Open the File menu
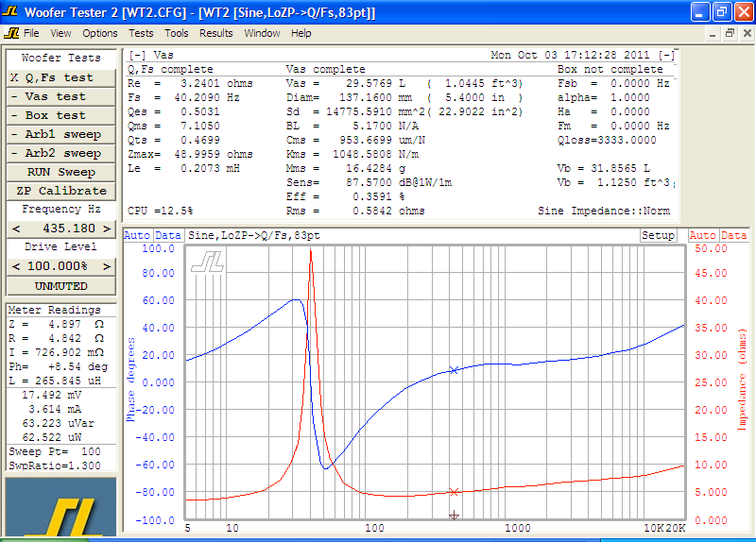This screenshot has height=542, width=756. pyautogui.click(x=31, y=33)
